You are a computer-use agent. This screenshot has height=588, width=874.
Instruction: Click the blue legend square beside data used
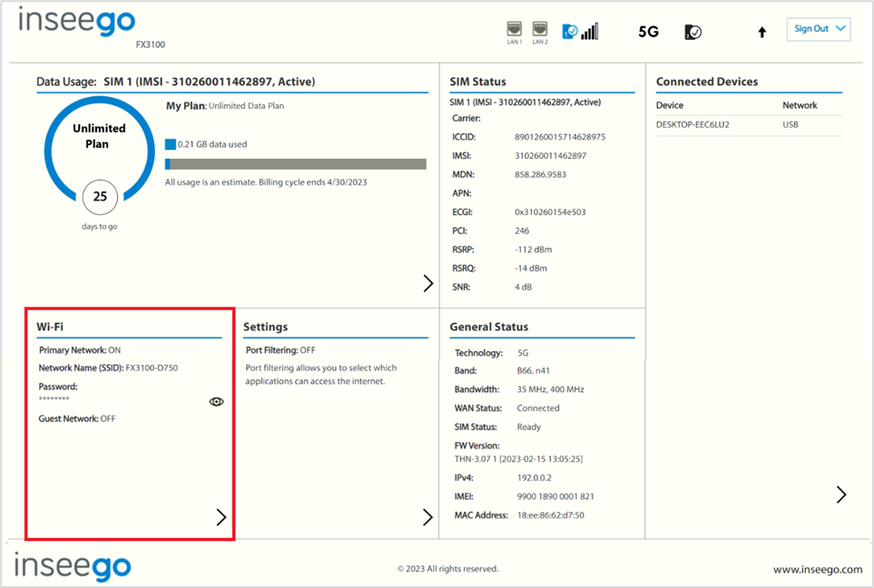(171, 144)
